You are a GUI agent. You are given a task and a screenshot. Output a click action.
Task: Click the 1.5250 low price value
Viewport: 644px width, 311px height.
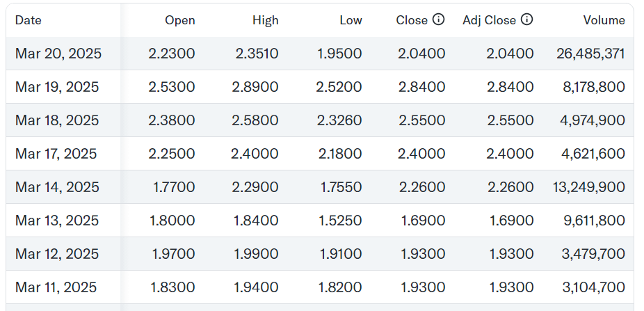pyautogui.click(x=341, y=221)
